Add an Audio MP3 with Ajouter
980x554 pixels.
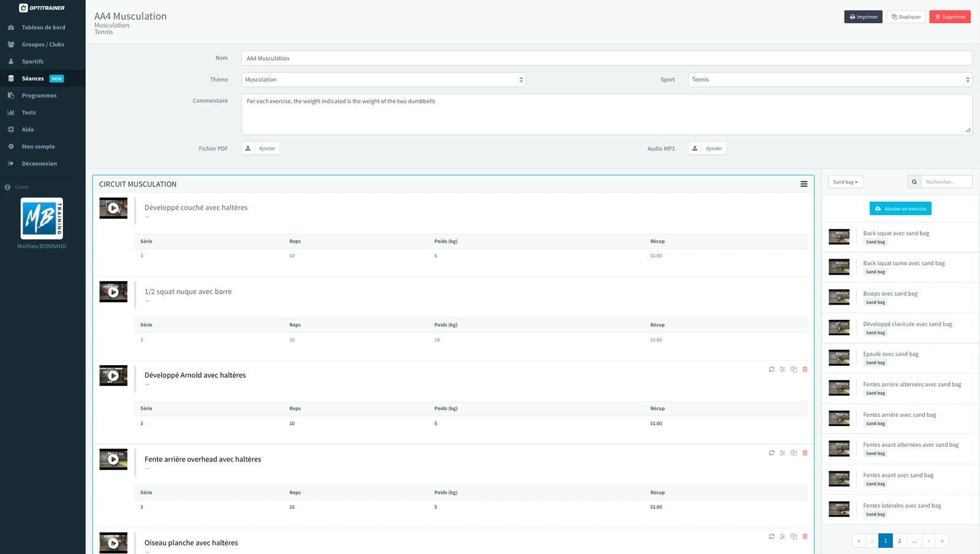707,148
